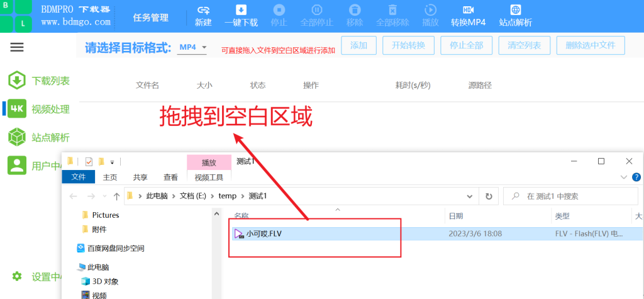Open quick access toolbar customize dropdown

pos(112,162)
